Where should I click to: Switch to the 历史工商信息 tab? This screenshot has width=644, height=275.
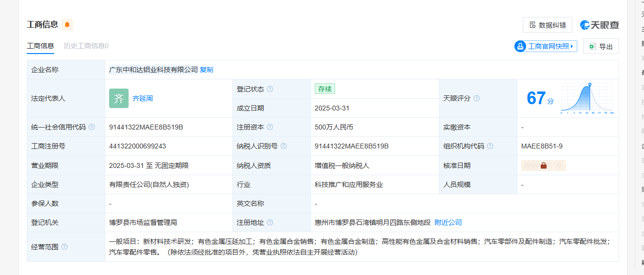click(x=86, y=46)
